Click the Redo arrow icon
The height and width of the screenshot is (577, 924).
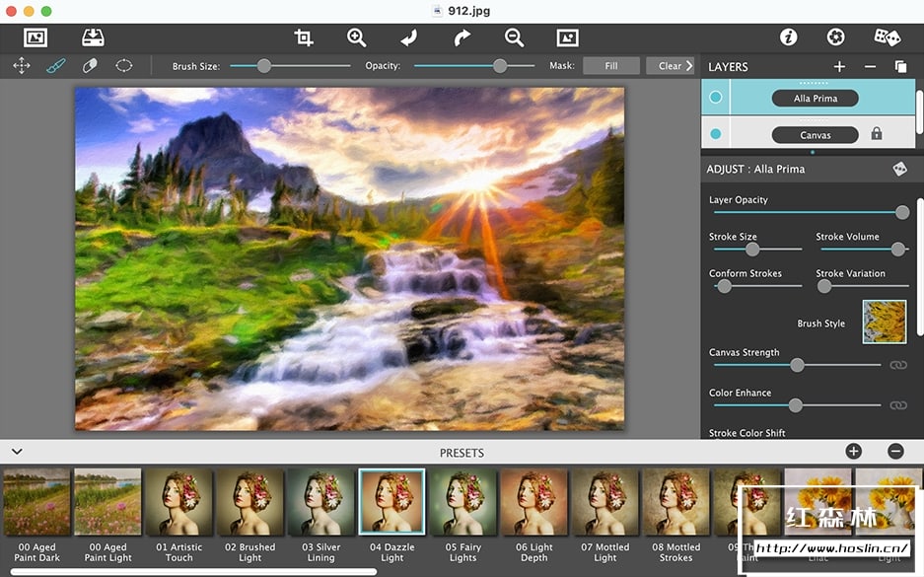pos(462,37)
